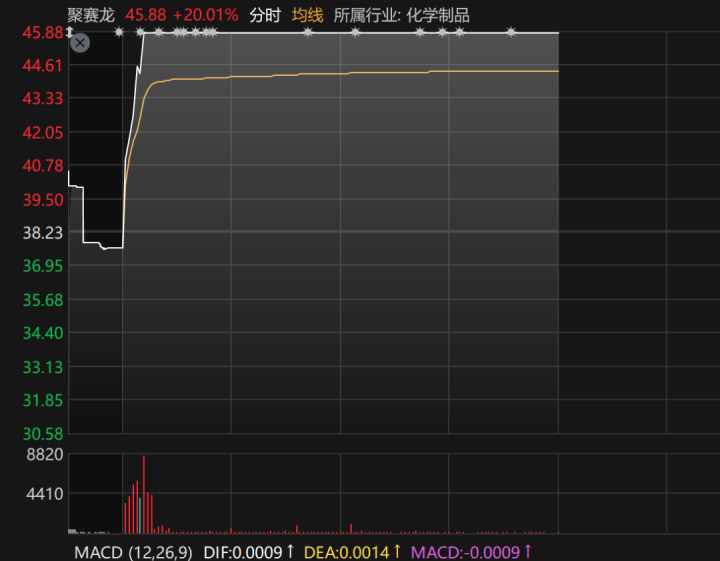Close the overlay with the round X button

tap(80, 43)
